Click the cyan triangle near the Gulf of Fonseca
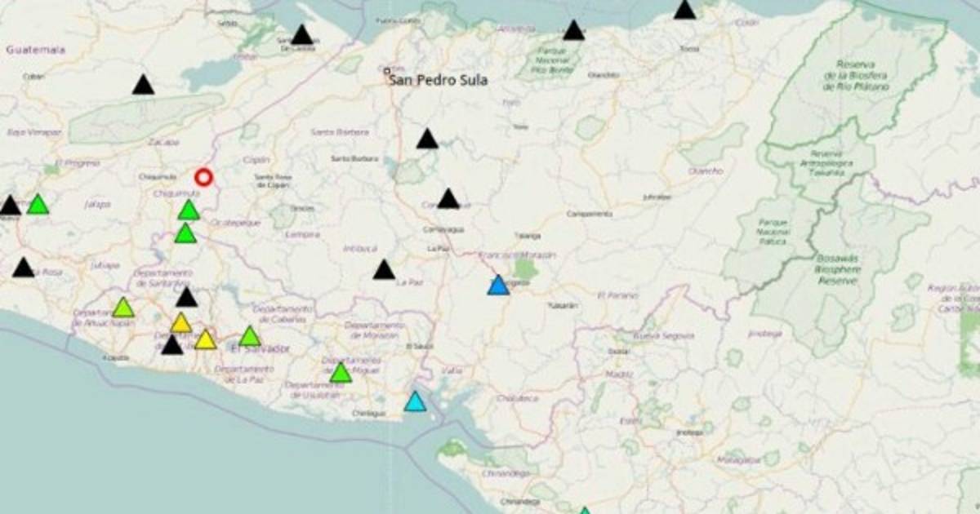Viewport: 980px width, 514px height. [x=415, y=402]
